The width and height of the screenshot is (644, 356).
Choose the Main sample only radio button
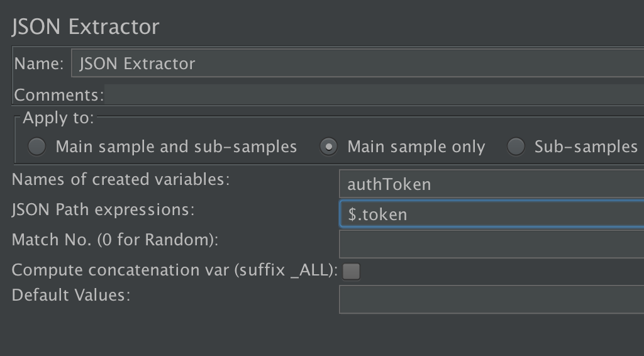pos(328,147)
